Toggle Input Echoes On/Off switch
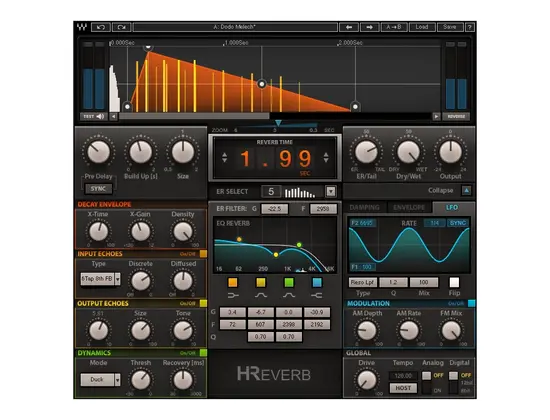 tap(203, 254)
